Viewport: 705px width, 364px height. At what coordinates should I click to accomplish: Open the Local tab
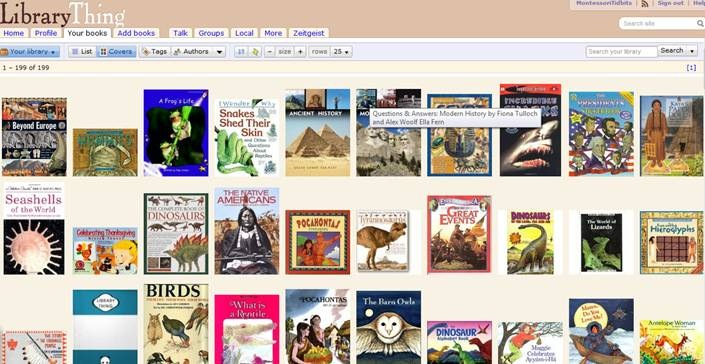tap(245, 33)
